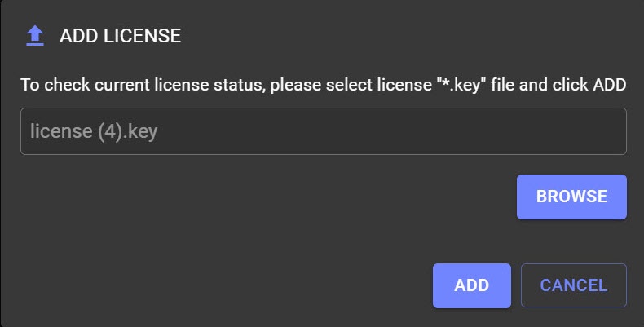Click empty right end of license field
This screenshot has height=327, width=644.
pos(571,131)
